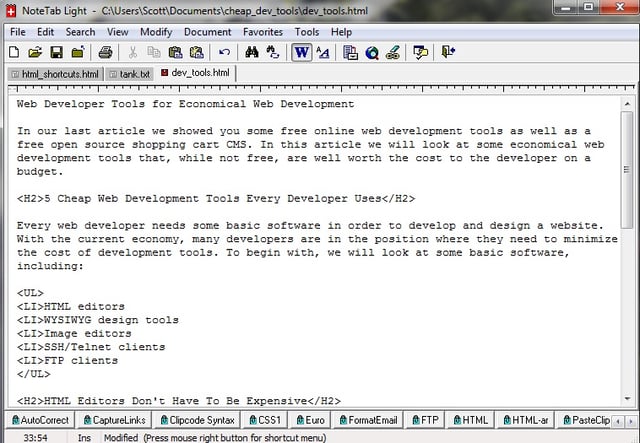Viewport: 640px width, 443px height.
Task: Open the AutoCorrect clip library
Action: pyautogui.click(x=40, y=420)
